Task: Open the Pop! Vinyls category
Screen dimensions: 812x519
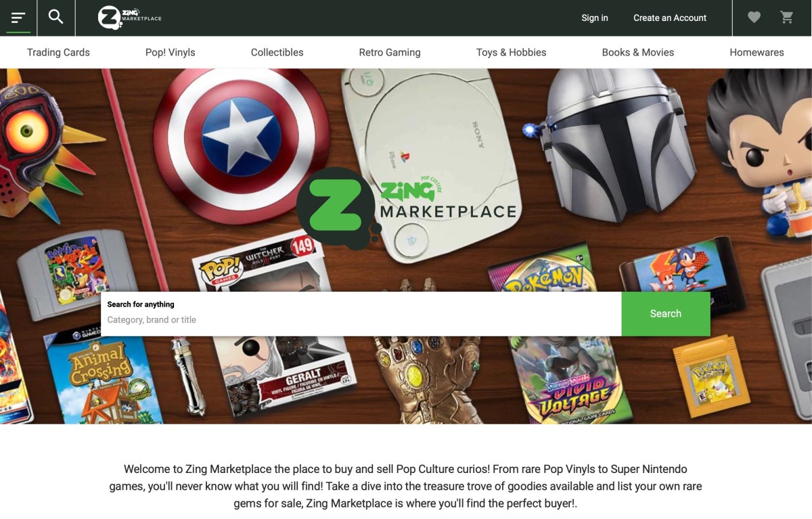Action: 171,52
